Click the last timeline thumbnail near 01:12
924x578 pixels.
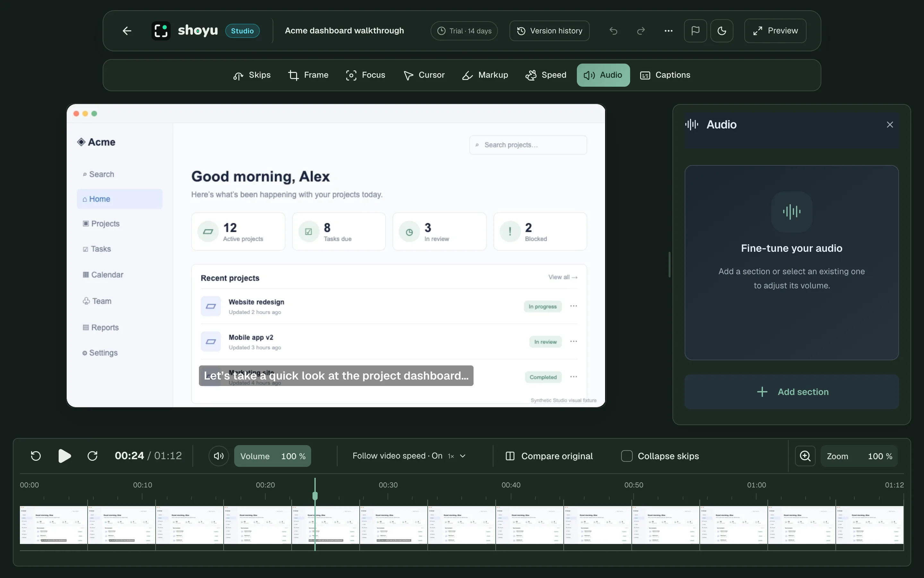pyautogui.click(x=869, y=525)
